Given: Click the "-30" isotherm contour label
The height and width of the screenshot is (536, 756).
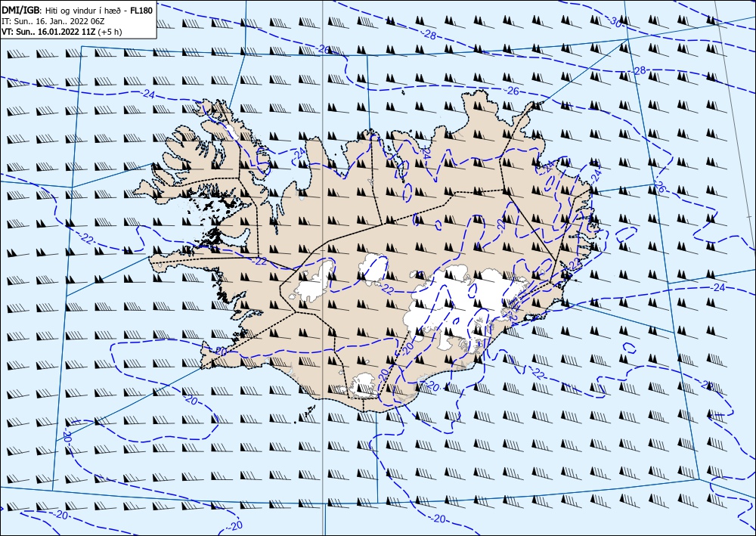Looking at the screenshot, I should (615, 22).
